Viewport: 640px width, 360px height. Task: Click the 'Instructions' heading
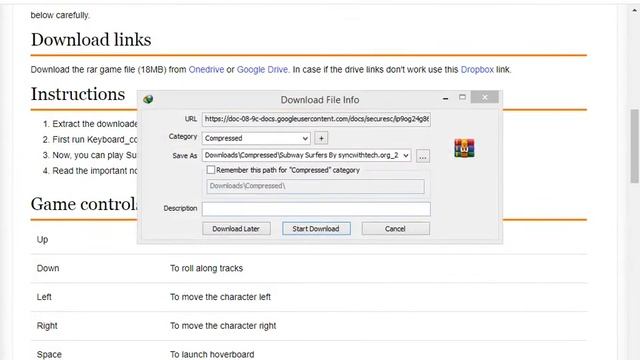78,94
